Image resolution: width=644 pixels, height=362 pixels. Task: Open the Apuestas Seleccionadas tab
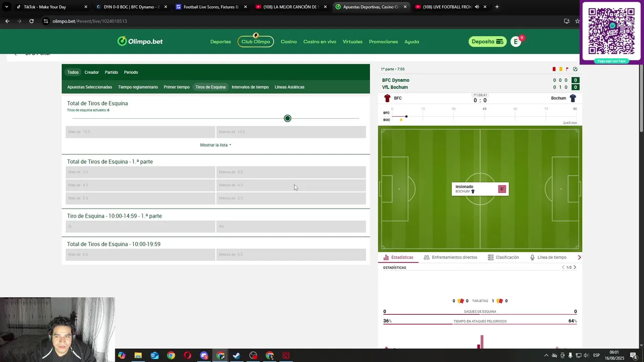tap(90, 87)
